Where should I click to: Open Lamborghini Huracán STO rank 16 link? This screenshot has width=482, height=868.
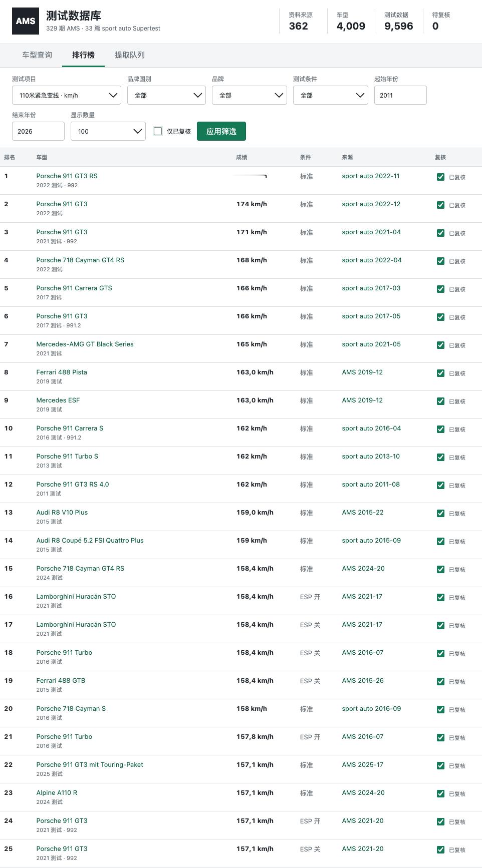pyautogui.click(x=76, y=597)
